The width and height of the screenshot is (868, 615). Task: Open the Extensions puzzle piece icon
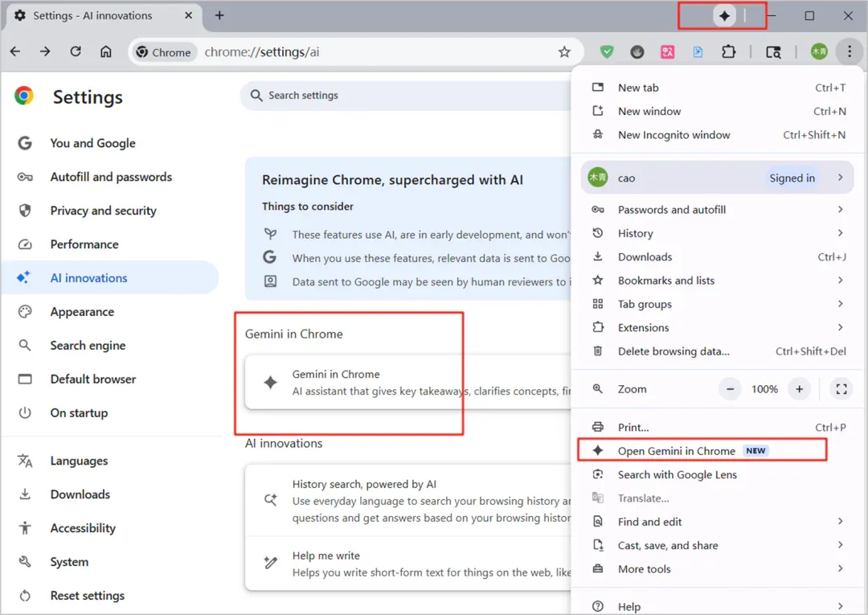728,52
